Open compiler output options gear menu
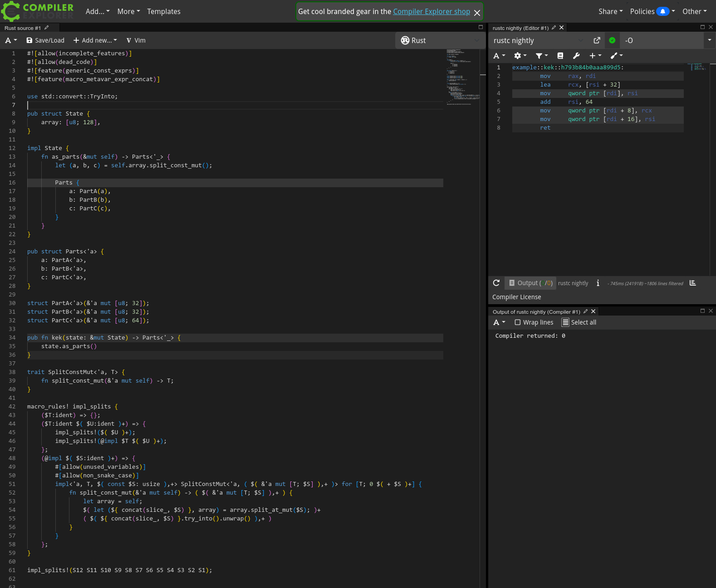The width and height of the screenshot is (716, 588). (x=520, y=56)
